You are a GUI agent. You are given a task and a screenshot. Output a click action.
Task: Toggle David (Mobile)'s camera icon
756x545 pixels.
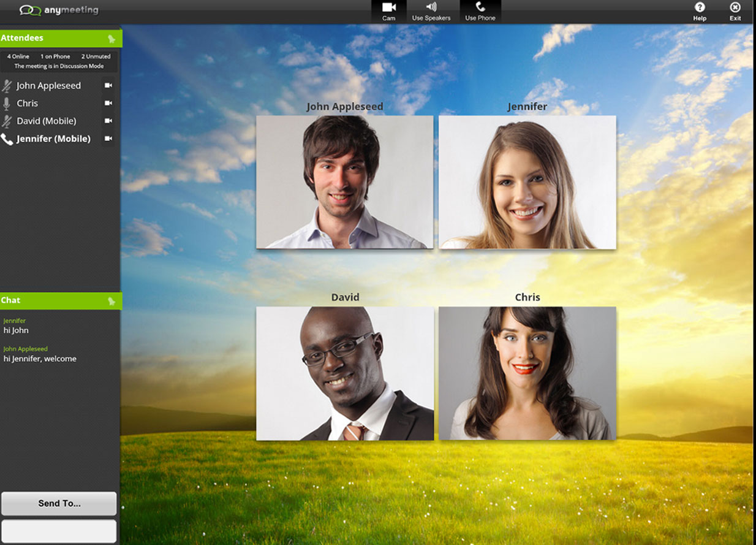click(x=108, y=121)
